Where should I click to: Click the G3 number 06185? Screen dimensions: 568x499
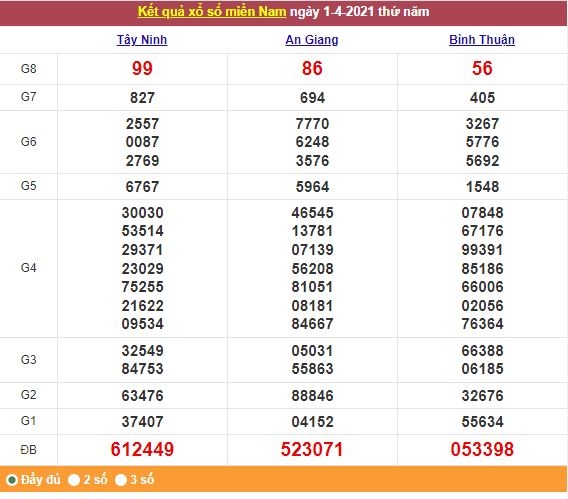tap(482, 369)
